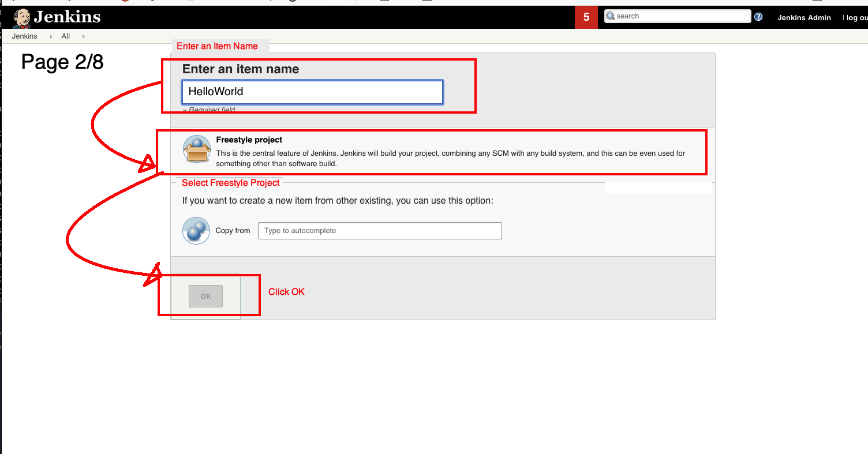This screenshot has width=868, height=454.
Task: Click the Copy from spheres icon
Action: (x=196, y=231)
